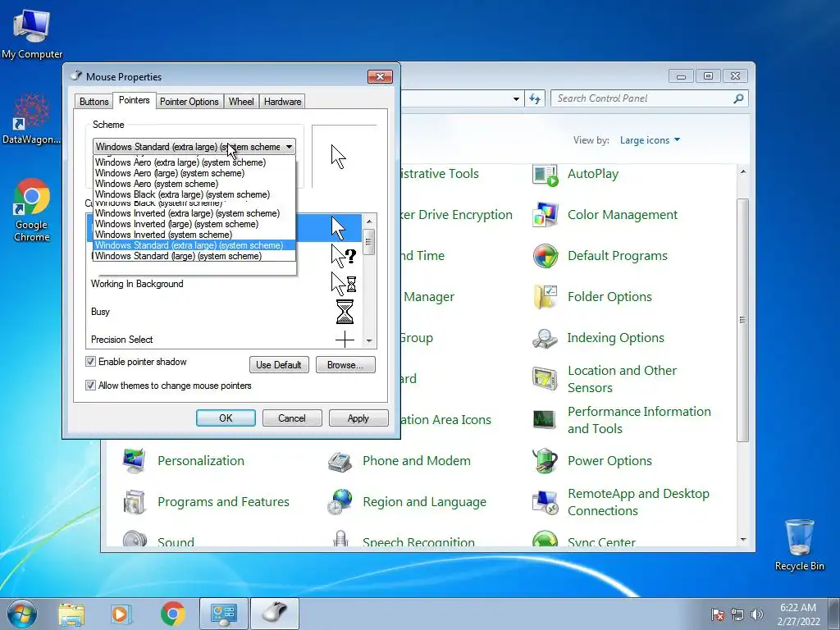
Task: Click the taskbar clock showing 6:22 AM
Action: 798,614
